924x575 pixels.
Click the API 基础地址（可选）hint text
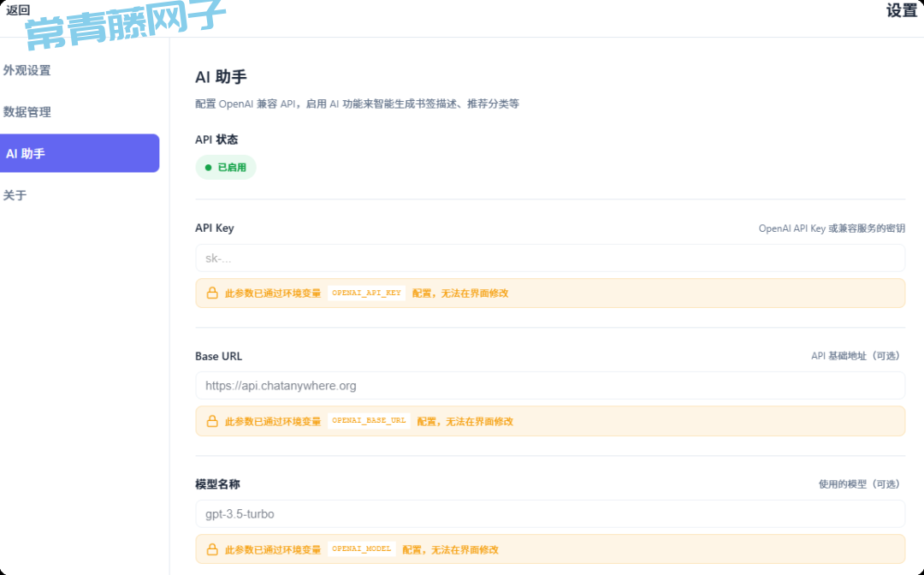point(855,356)
